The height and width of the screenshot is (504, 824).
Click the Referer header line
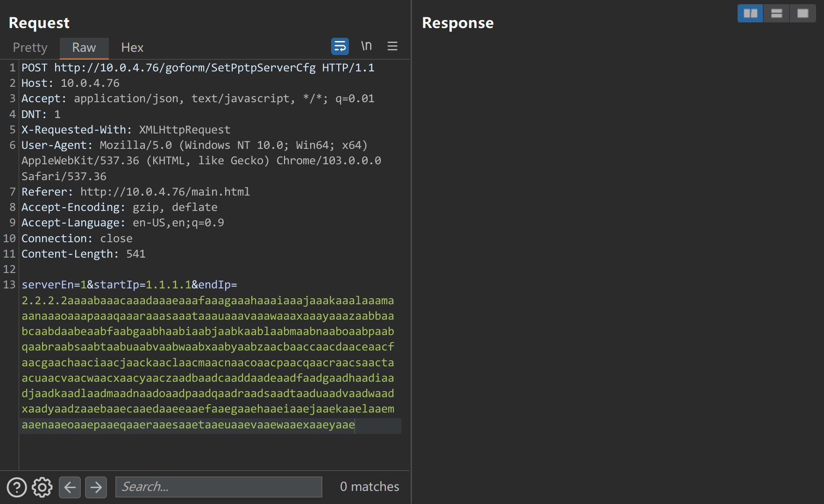click(136, 192)
